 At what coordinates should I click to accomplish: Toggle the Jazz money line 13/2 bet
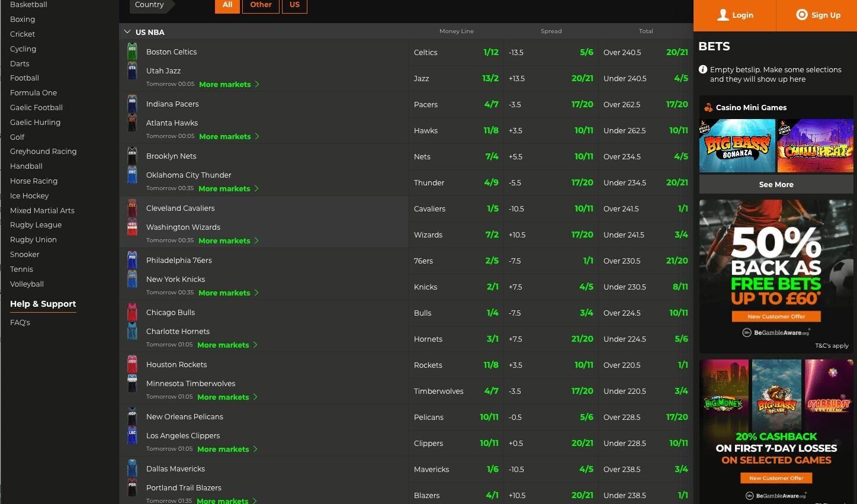(456, 78)
